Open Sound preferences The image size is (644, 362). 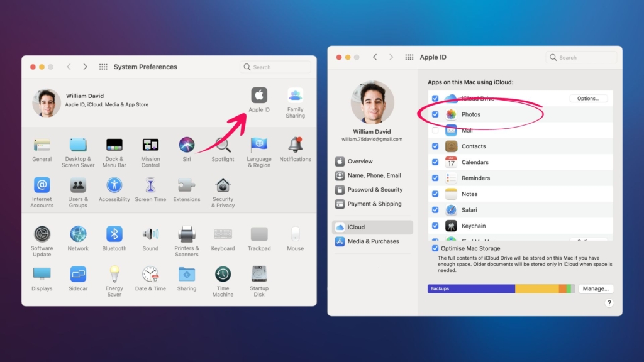click(150, 238)
